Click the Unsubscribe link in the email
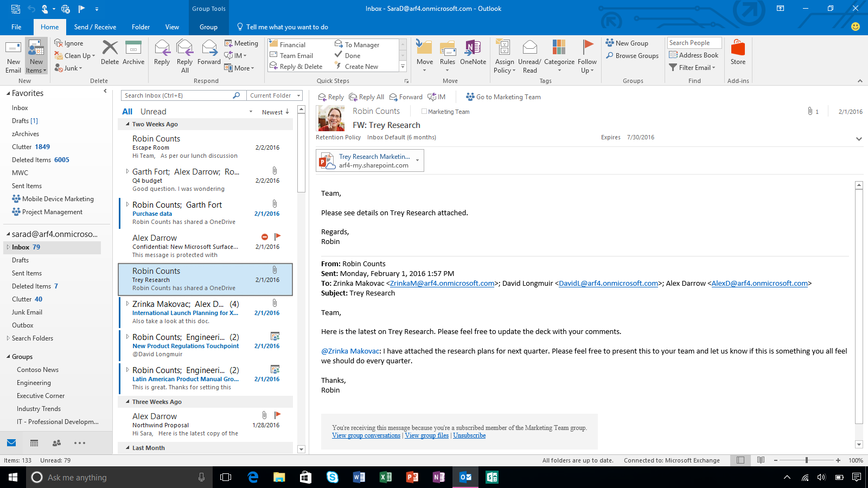This screenshot has width=868, height=488. [469, 435]
